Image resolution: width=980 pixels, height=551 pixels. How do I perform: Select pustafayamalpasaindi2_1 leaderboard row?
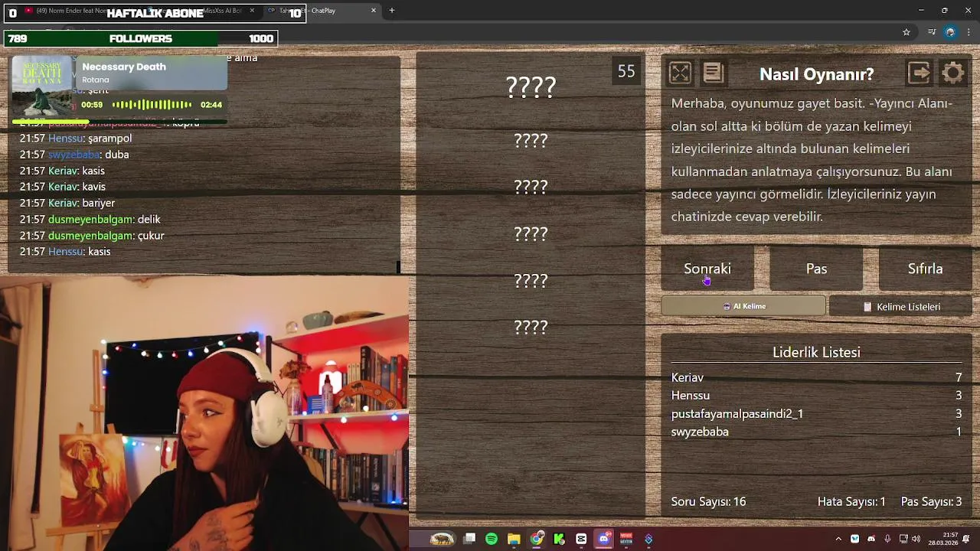[x=816, y=414]
